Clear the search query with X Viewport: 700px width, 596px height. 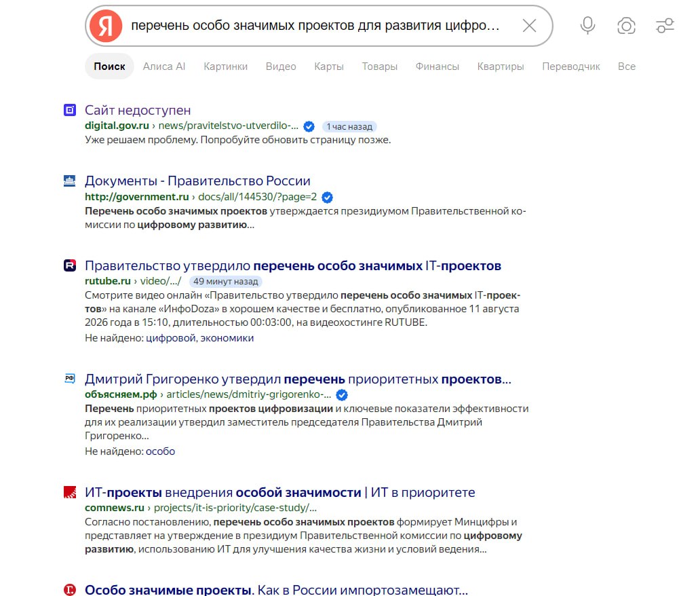click(530, 26)
